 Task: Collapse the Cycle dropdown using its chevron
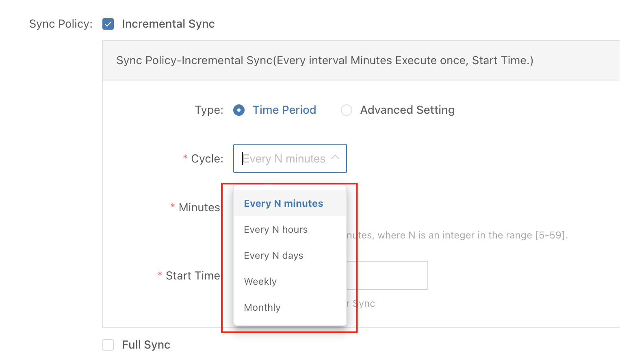(x=335, y=158)
